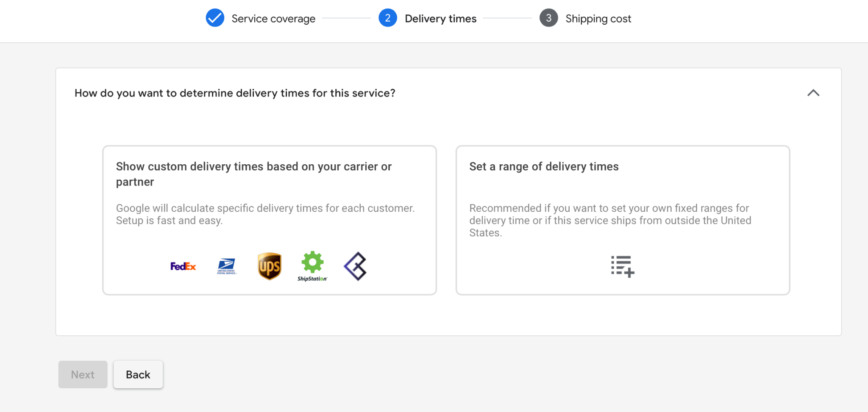Viewport: 868px width, 412px height.
Task: Click the step 3 number circle
Action: coord(549,18)
